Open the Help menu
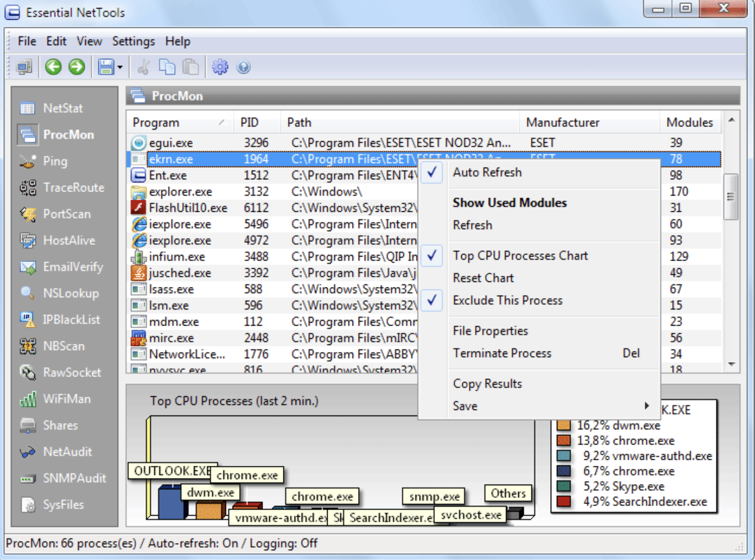The width and height of the screenshot is (755, 560). coord(177,41)
